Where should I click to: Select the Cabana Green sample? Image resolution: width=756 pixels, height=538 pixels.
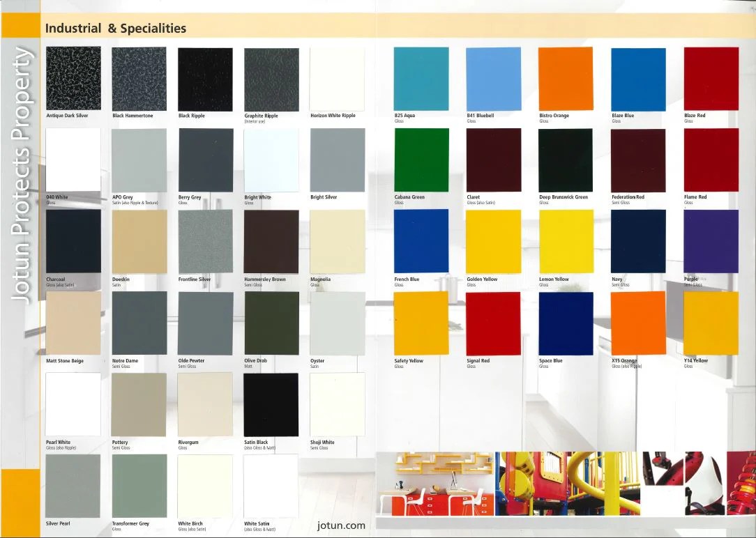(x=421, y=160)
